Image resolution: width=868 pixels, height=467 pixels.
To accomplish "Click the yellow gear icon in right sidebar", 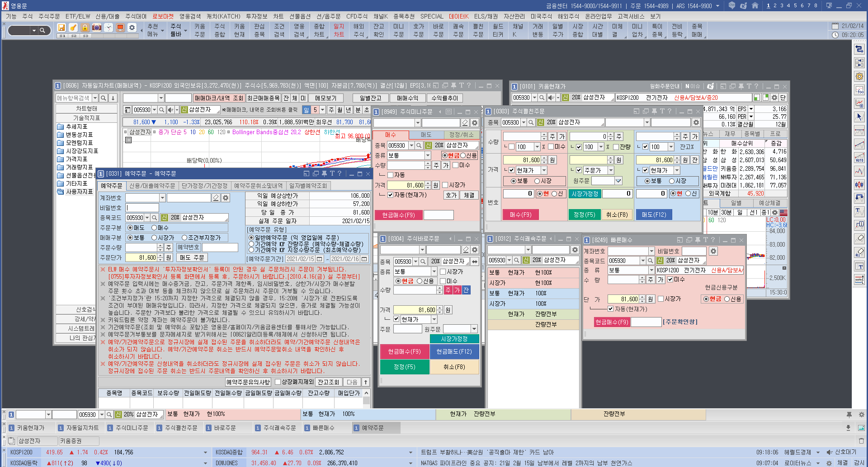I will click(859, 76).
